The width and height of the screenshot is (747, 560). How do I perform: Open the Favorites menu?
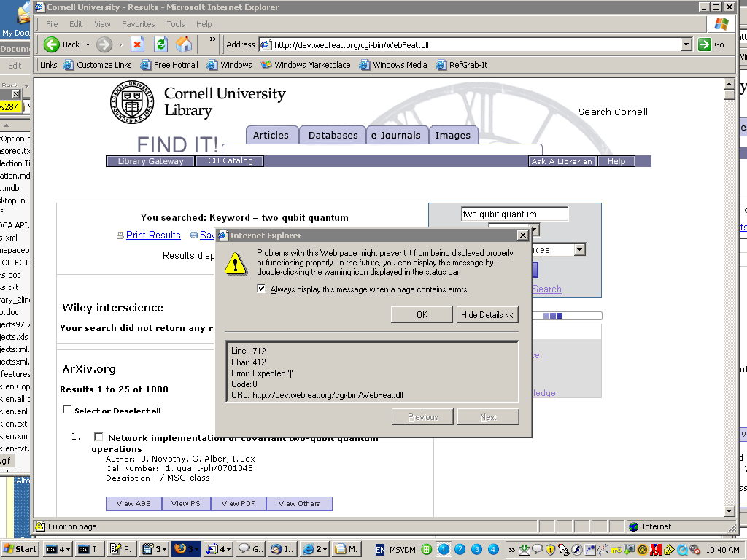[x=138, y=24]
